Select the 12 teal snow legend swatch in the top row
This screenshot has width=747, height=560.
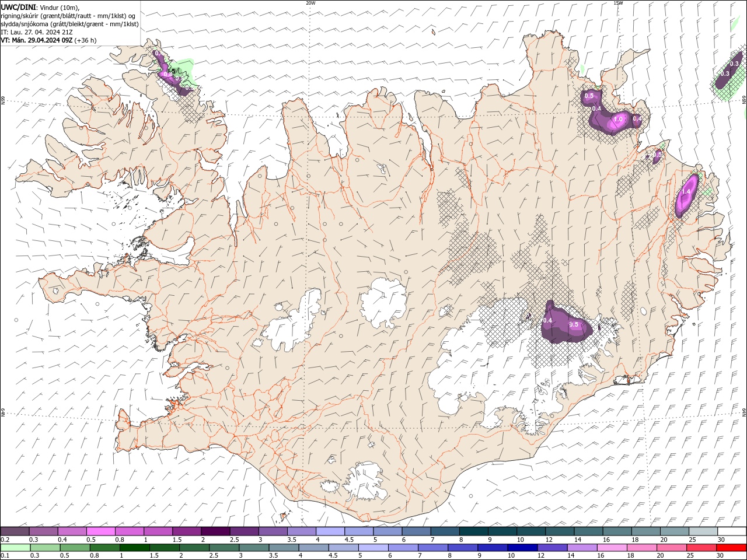[x=560, y=531]
